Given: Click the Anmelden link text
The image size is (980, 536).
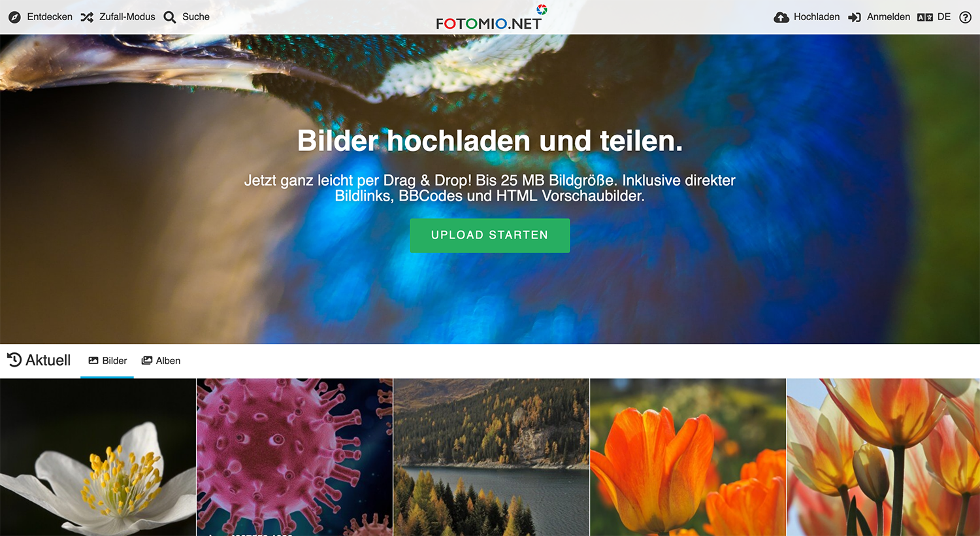Looking at the screenshot, I should click(x=889, y=17).
